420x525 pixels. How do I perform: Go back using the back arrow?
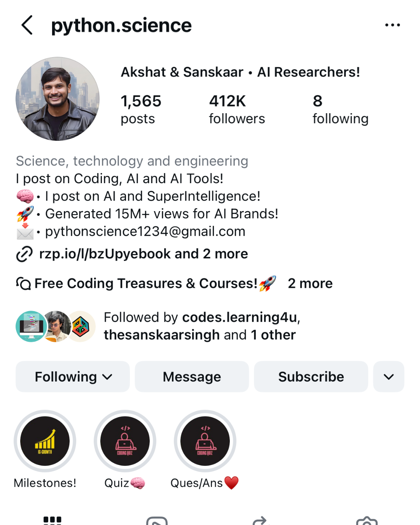(x=27, y=25)
